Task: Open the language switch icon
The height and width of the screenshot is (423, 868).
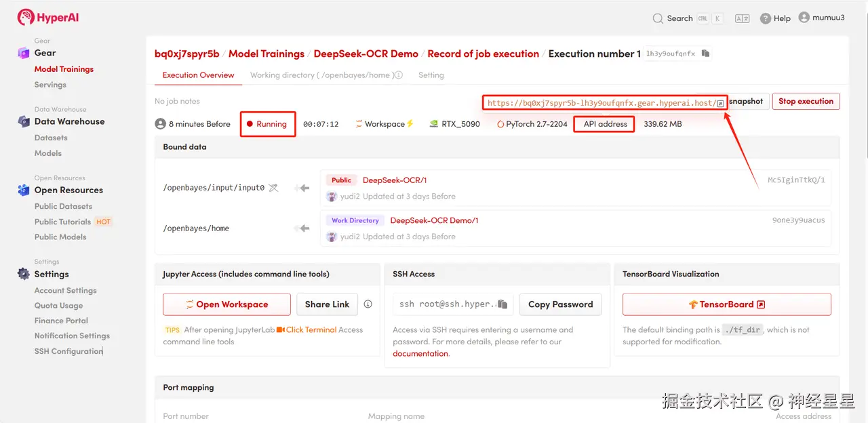Action: [742, 18]
